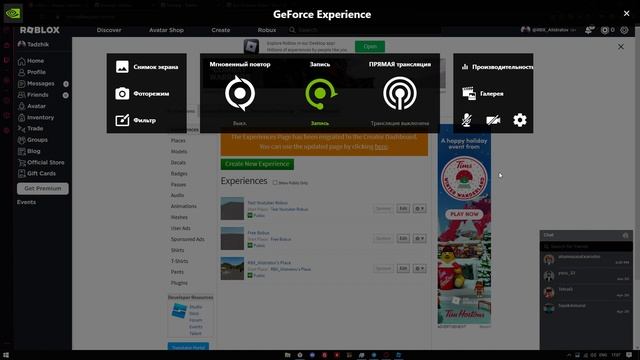The width and height of the screenshot is (640, 360).
Task: Click Edit for the Free Robux experience
Action: point(403,238)
